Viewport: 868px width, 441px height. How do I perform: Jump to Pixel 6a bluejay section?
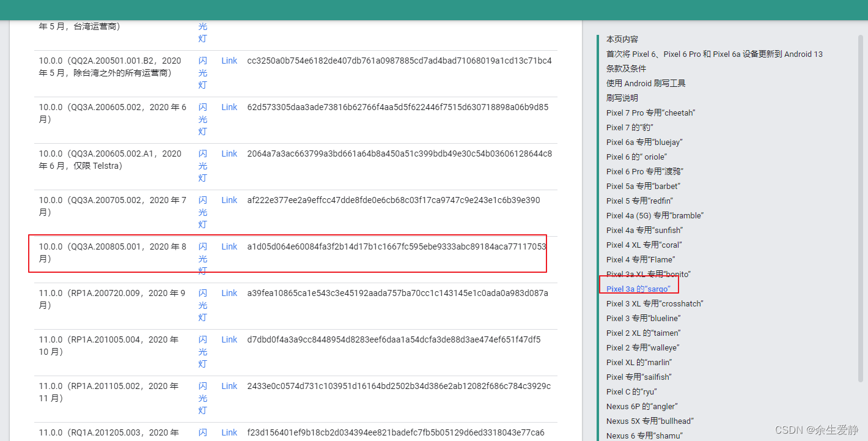[x=644, y=142]
